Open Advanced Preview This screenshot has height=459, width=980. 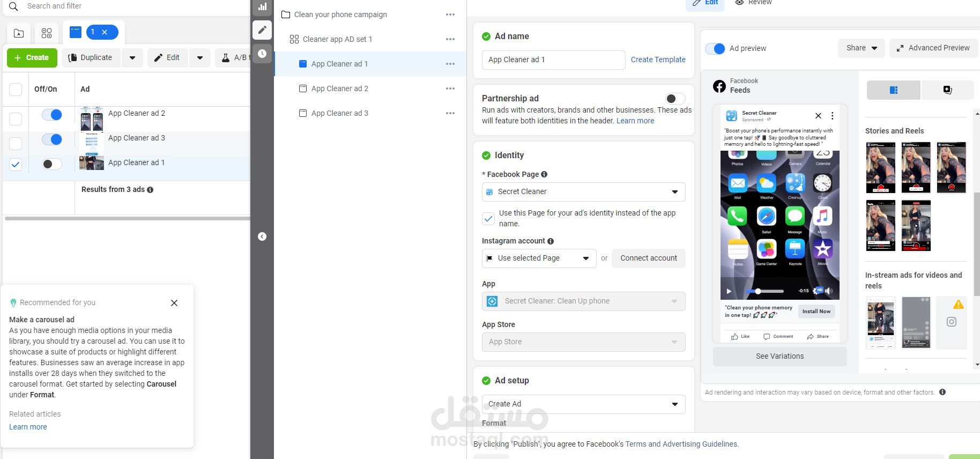(933, 48)
